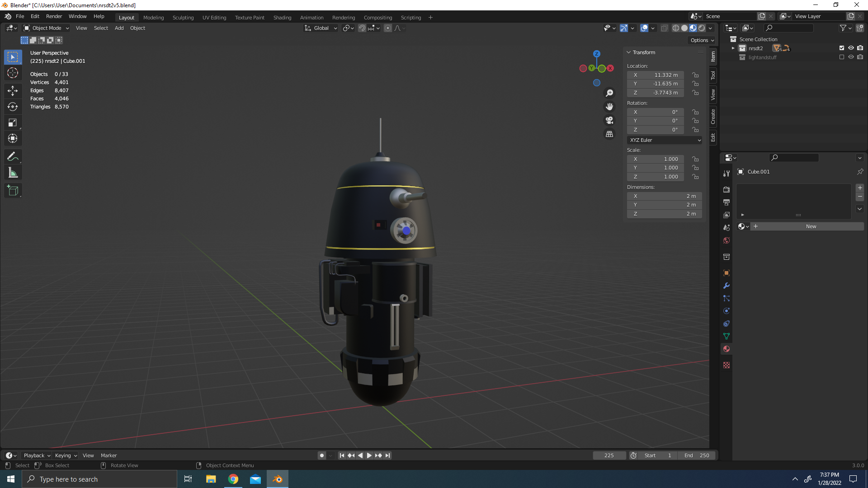The width and height of the screenshot is (868, 488).
Task: Select the Transform tool
Action: point(13,138)
